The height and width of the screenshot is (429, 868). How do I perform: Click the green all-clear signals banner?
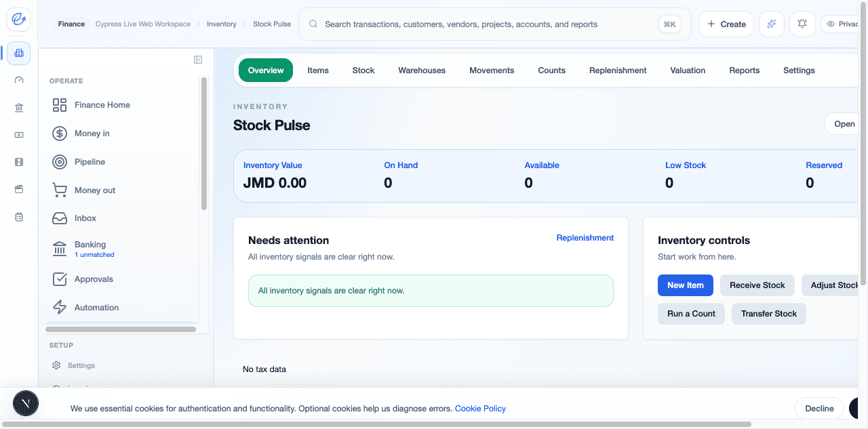(x=431, y=291)
